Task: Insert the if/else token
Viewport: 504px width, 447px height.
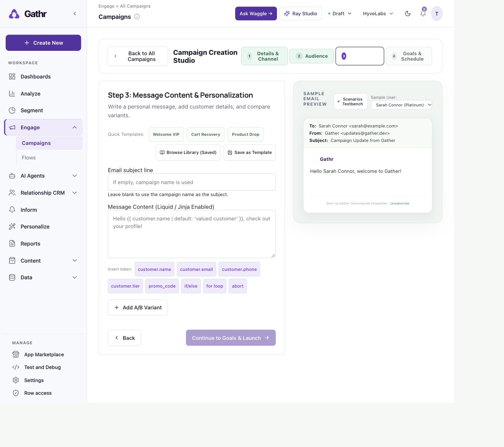Action: click(x=191, y=286)
